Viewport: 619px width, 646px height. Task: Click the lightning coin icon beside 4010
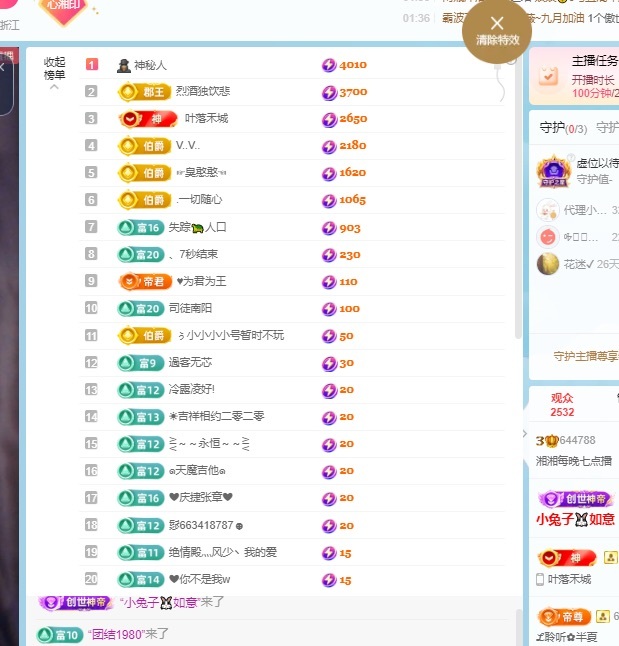329,65
